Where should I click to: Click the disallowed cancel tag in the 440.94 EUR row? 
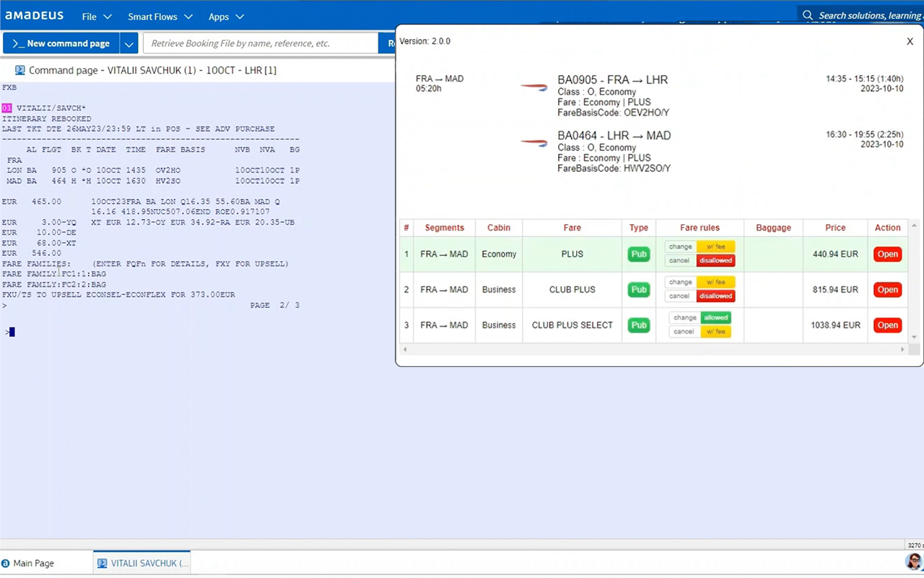tap(715, 261)
